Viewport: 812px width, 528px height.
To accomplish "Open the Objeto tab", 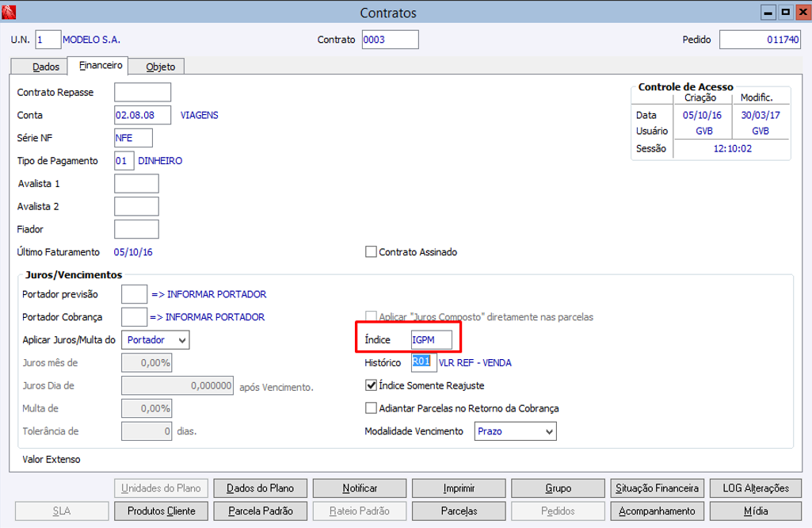I will (157, 67).
